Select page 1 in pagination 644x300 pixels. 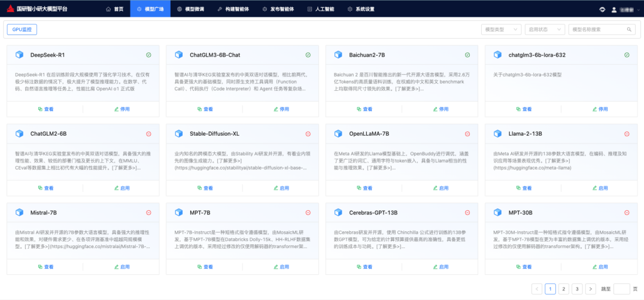[x=551, y=289]
